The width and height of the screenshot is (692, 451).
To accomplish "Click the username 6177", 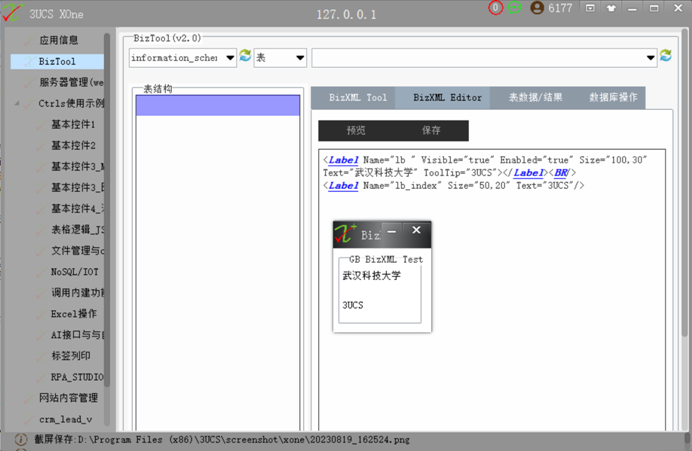I will click(560, 8).
